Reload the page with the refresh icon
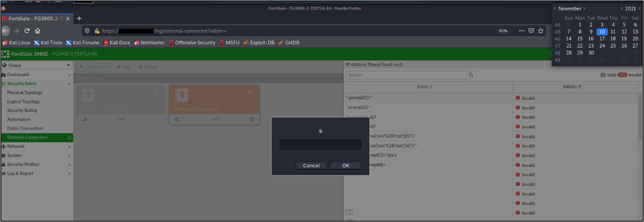Image resolution: width=644 pixels, height=222 pixels. [x=27, y=31]
